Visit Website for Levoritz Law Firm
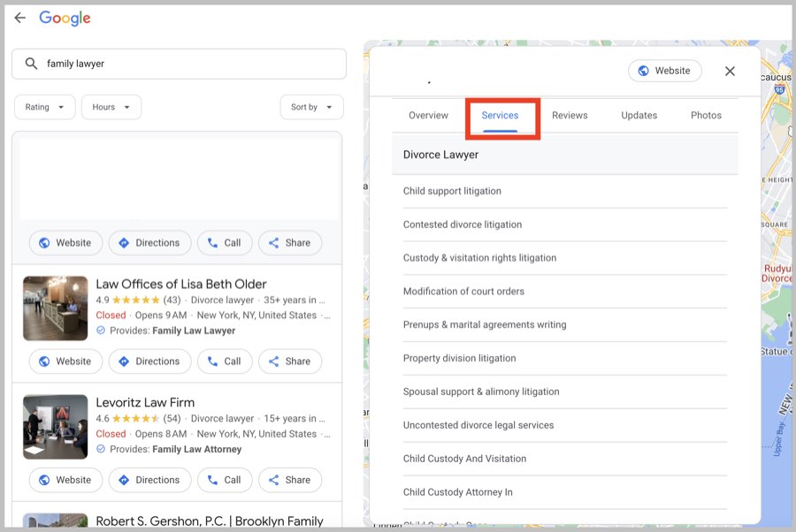 coord(65,480)
